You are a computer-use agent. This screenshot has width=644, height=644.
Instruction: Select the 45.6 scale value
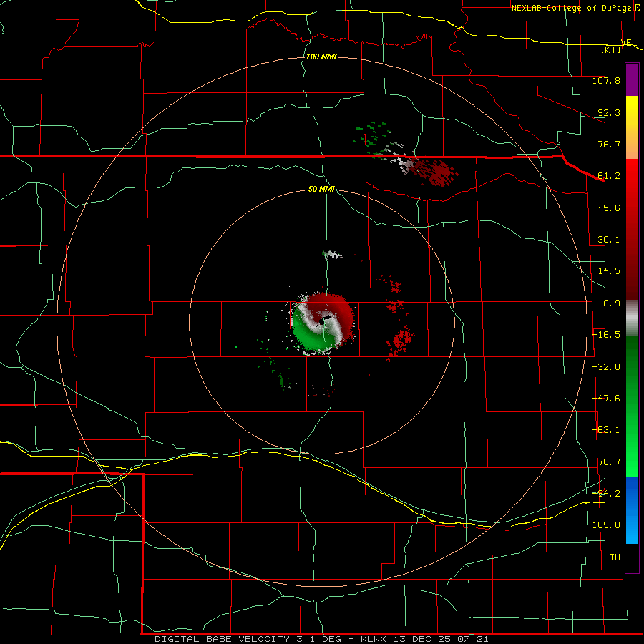[609, 208]
